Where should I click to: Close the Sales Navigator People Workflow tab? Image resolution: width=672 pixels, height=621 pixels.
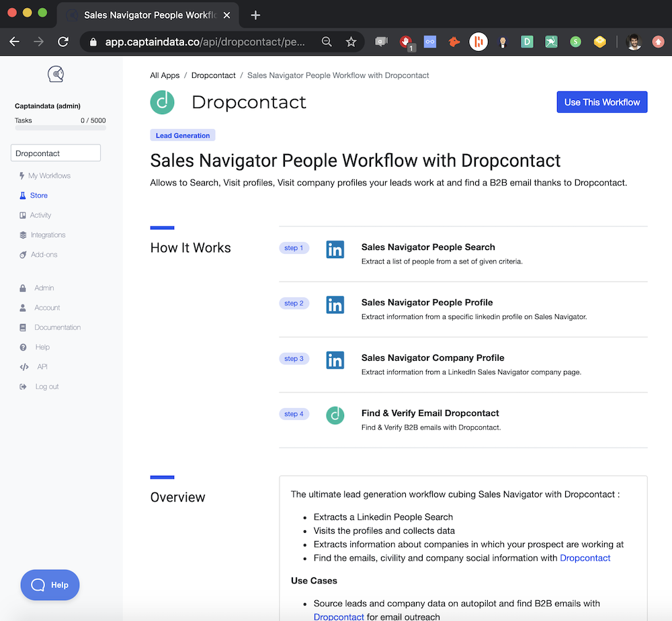[x=226, y=15]
